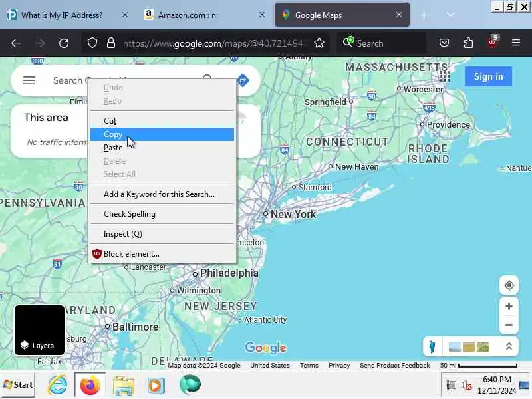This screenshot has width=532, height=399.
Task: Select Add a Keyword for this Search
Action: (x=162, y=194)
